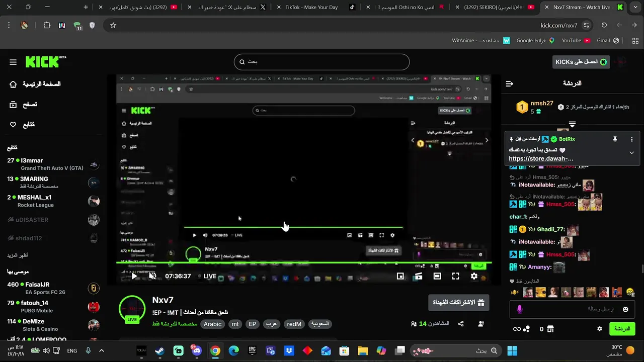Open the Kick sidebar hamburger menu

(13, 62)
